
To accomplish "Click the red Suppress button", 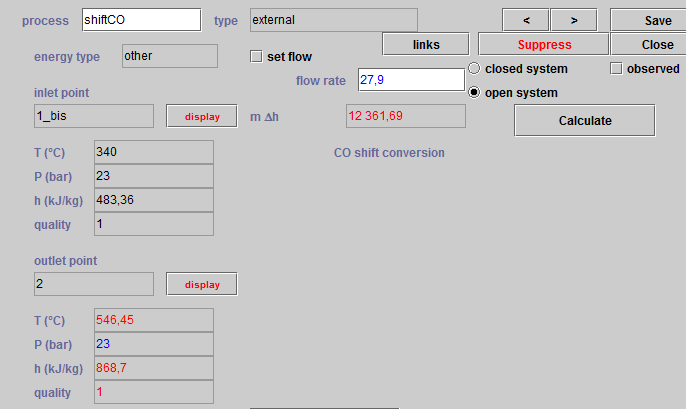I will coord(544,45).
